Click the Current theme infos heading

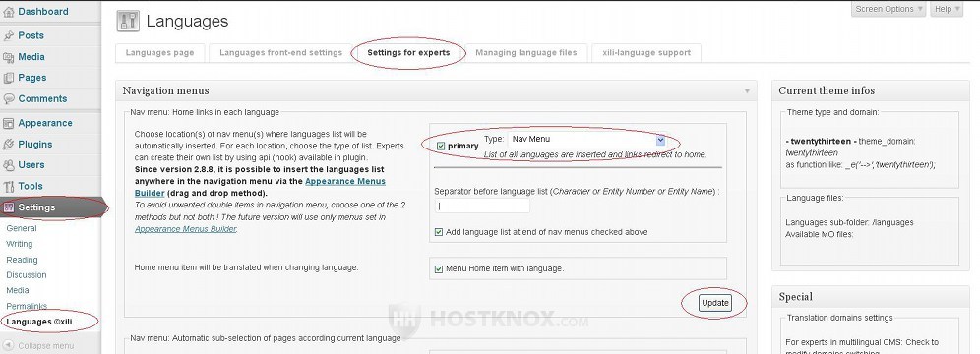(x=827, y=91)
